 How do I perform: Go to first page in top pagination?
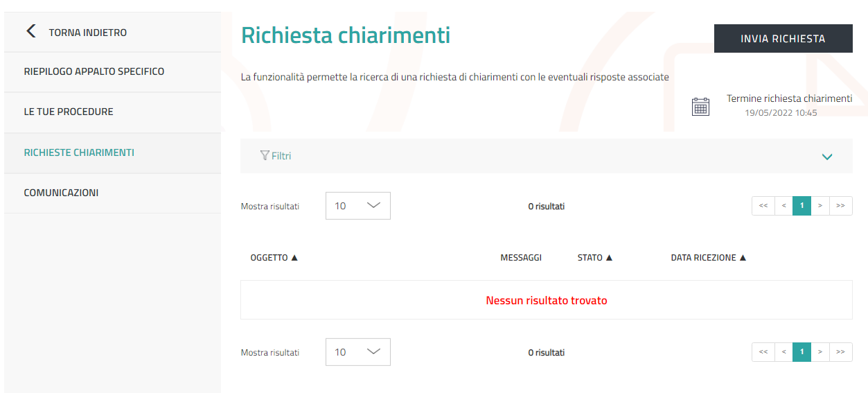pyautogui.click(x=763, y=206)
